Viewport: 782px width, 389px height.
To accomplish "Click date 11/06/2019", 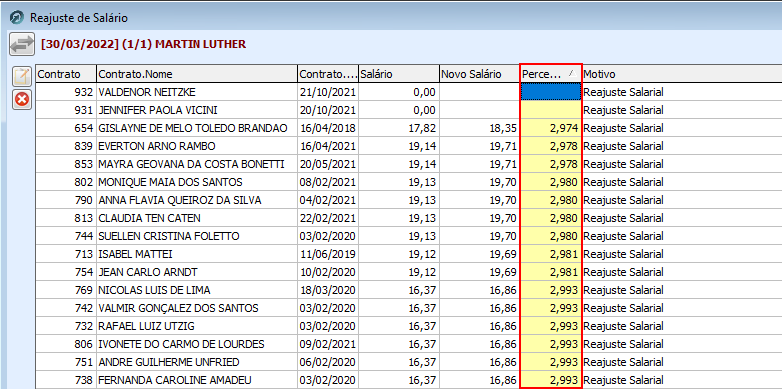I will click(328, 254).
